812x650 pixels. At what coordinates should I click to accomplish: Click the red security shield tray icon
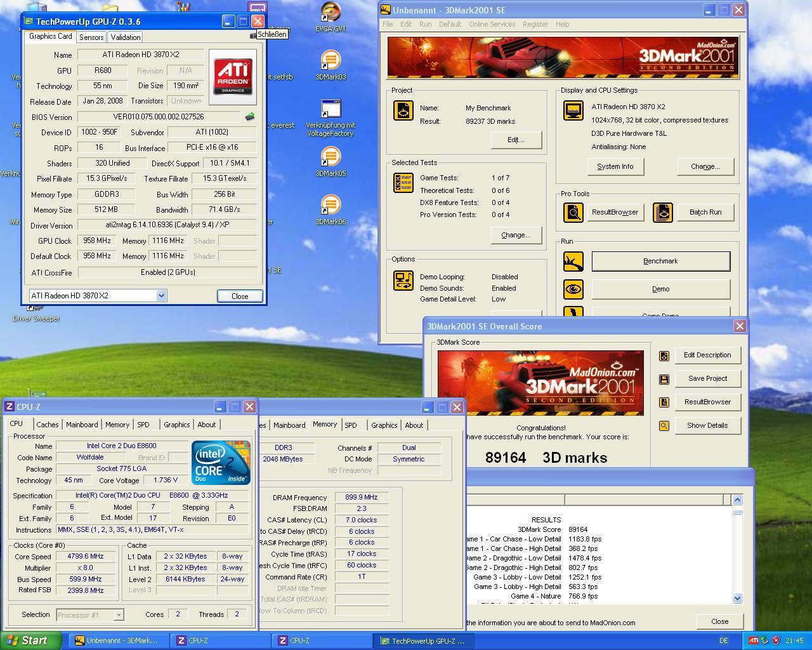pyautogui.click(x=776, y=640)
